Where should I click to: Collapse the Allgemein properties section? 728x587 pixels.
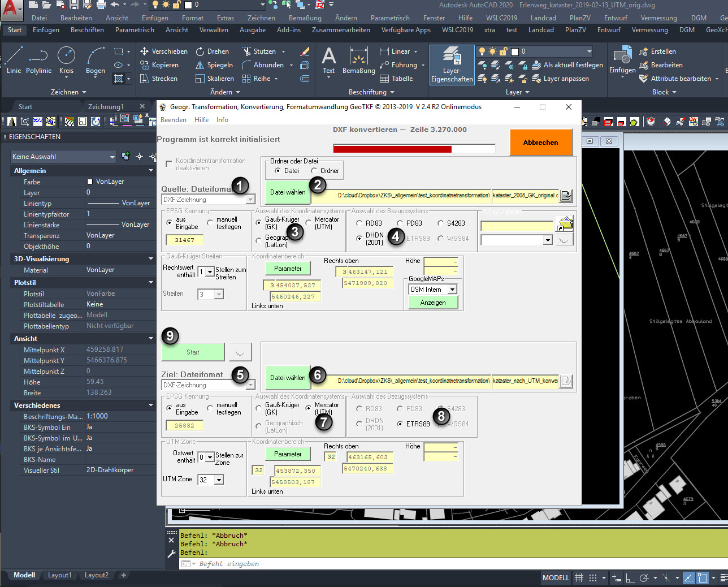click(150, 171)
